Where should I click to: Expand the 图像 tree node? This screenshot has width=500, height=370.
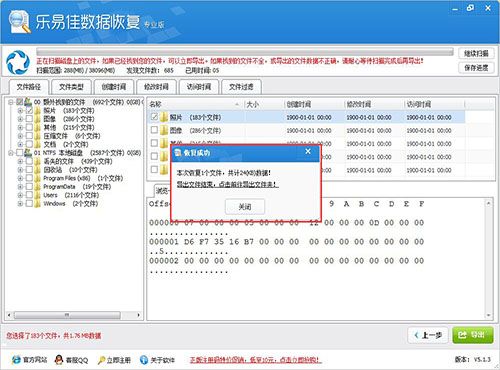(x=20, y=119)
